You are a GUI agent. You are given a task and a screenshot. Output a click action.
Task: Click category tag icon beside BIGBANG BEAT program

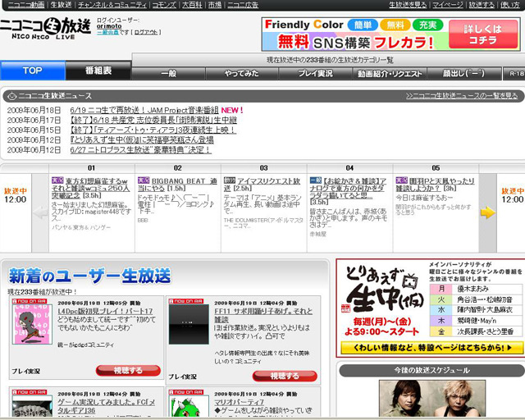[x=144, y=180]
